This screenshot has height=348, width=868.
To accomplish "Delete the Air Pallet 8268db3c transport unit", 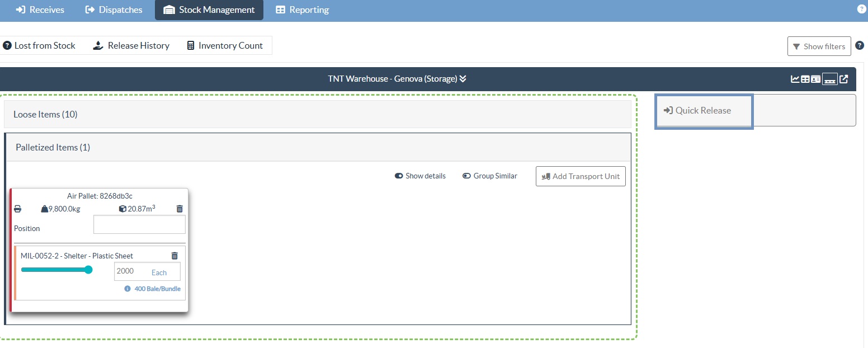I will [x=180, y=209].
